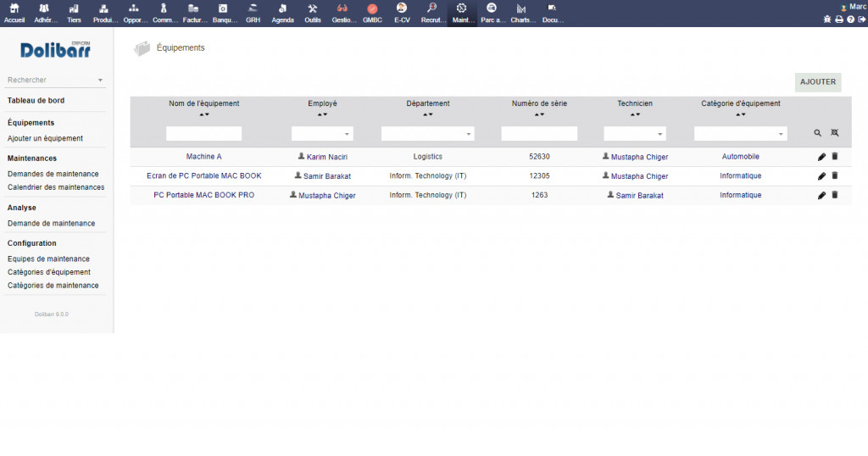
Task: Delete the PC Portable MAC BOOK PRO row
Action: [834, 195]
